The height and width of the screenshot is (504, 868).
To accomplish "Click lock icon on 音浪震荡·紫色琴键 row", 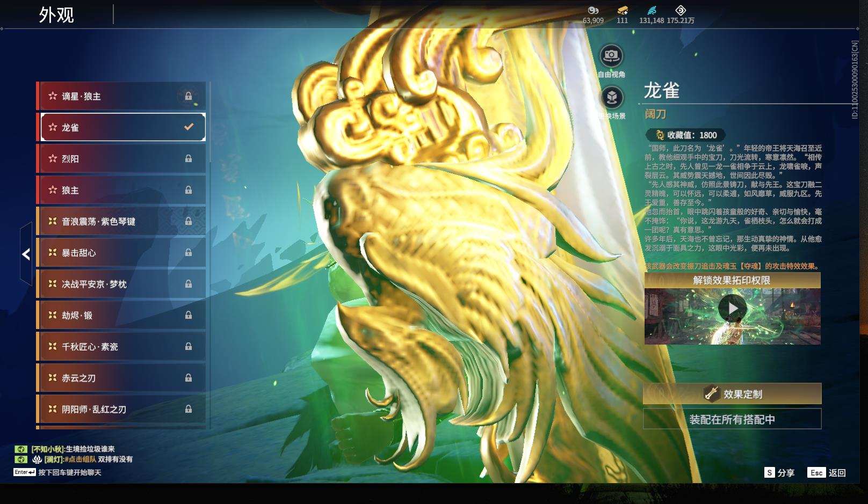I will pyautogui.click(x=189, y=221).
